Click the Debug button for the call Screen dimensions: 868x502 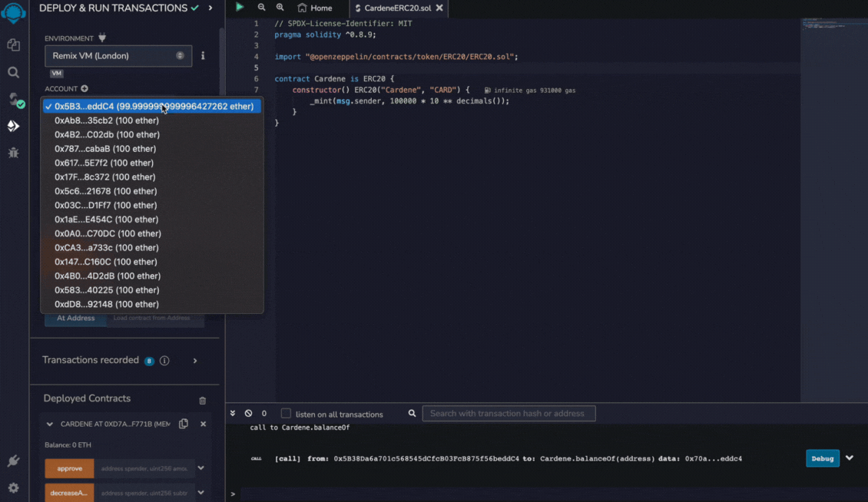click(823, 458)
